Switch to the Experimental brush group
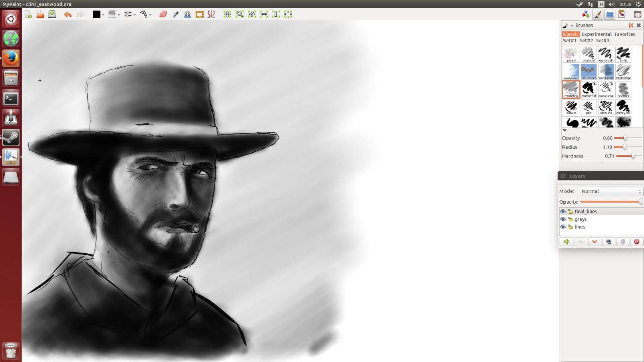644x362 pixels. point(596,34)
